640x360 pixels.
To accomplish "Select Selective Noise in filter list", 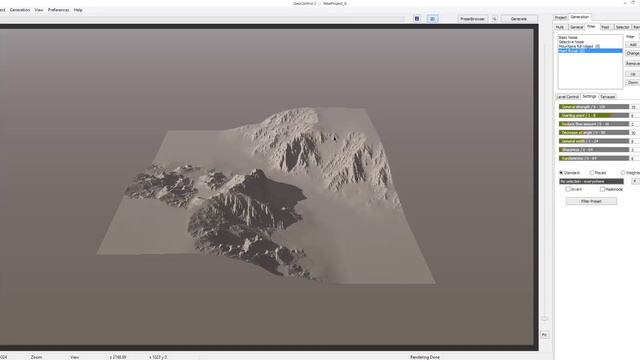I will point(590,42).
